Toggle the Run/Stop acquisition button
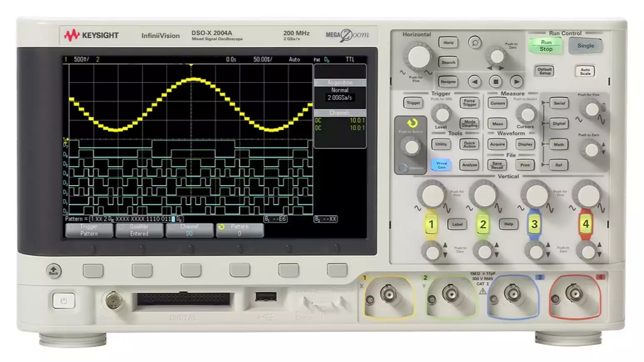The image size is (644, 362). point(546,46)
